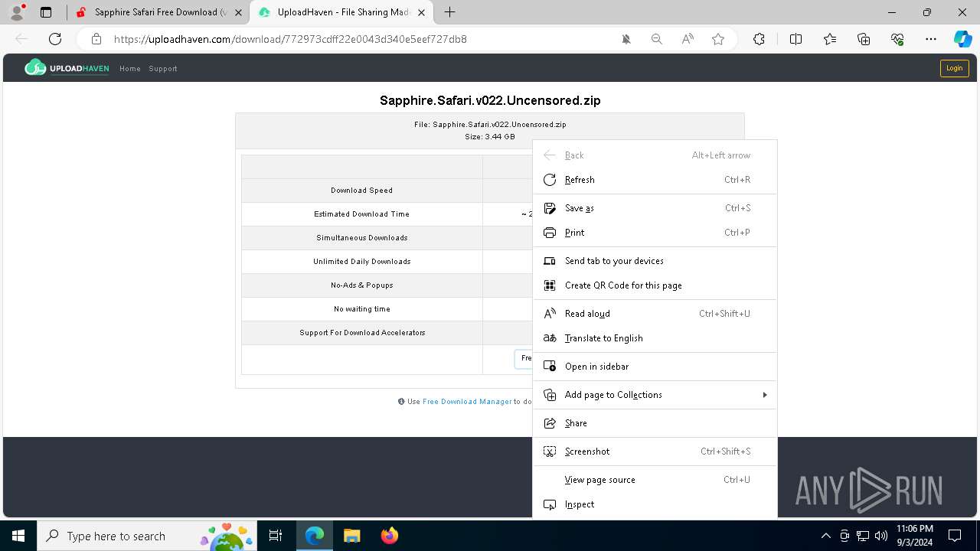Open the network tray icon
The width and height of the screenshot is (980, 551).
click(x=863, y=536)
